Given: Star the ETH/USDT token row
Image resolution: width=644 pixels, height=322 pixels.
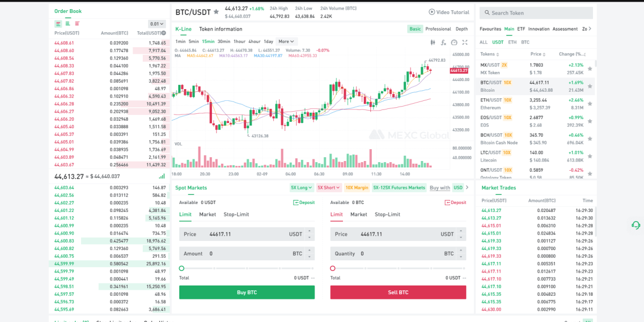Looking at the screenshot, I should click(590, 104).
